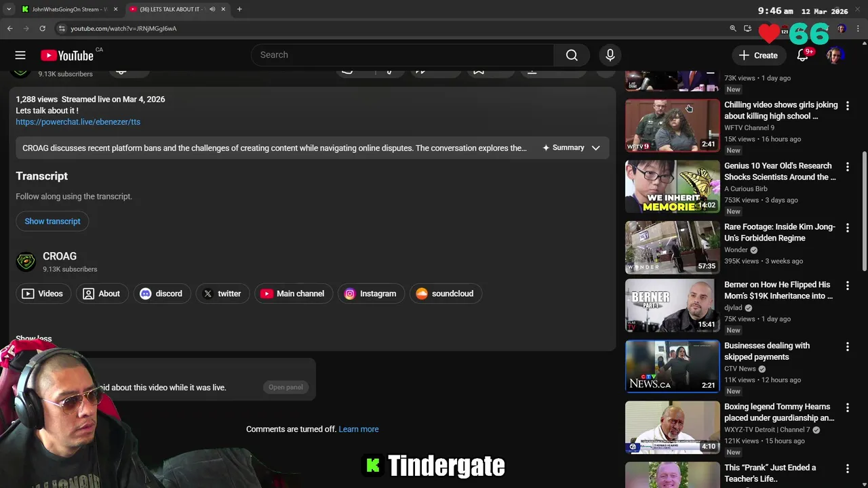Open the twitter link chip
868x488 pixels.
tap(222, 293)
